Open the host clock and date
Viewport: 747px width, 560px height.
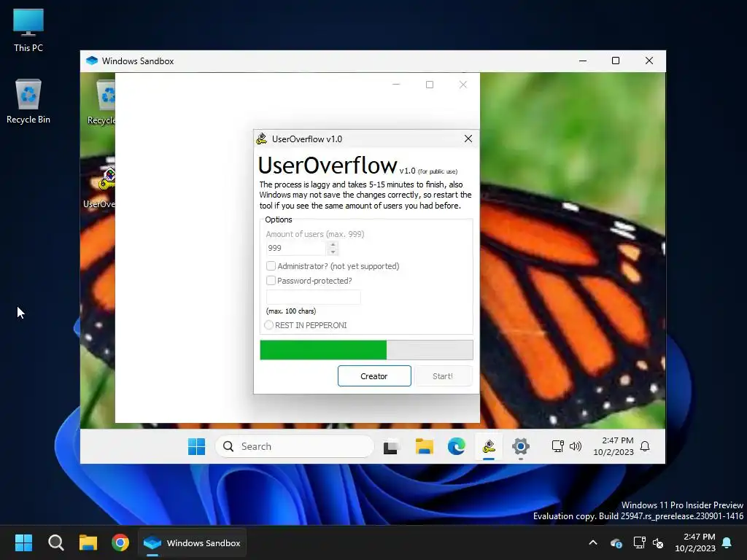695,542
